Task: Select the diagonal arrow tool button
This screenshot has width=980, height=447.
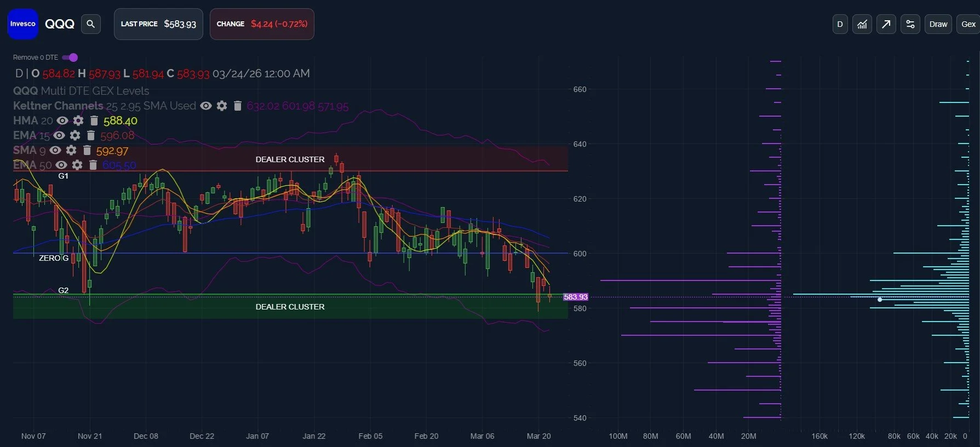Action: [x=886, y=24]
